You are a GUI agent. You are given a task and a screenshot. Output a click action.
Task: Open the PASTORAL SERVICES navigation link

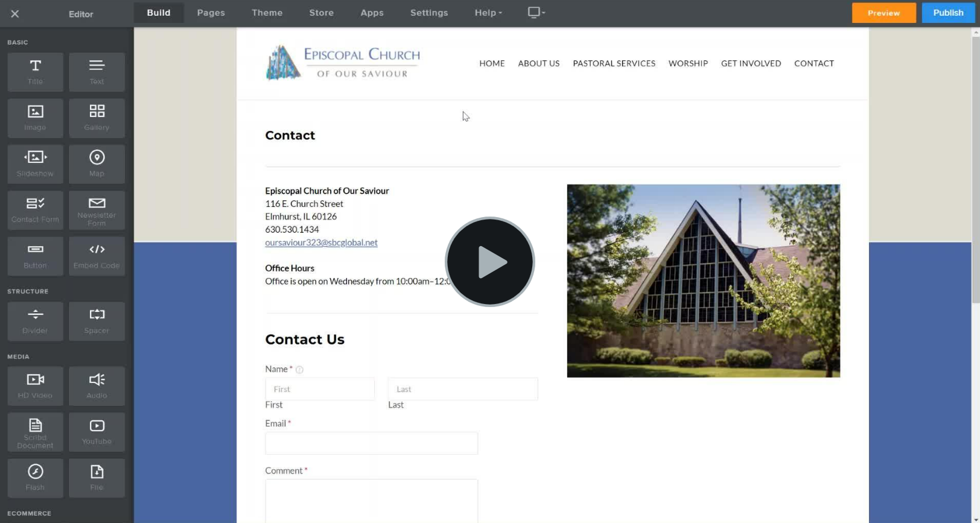click(614, 63)
